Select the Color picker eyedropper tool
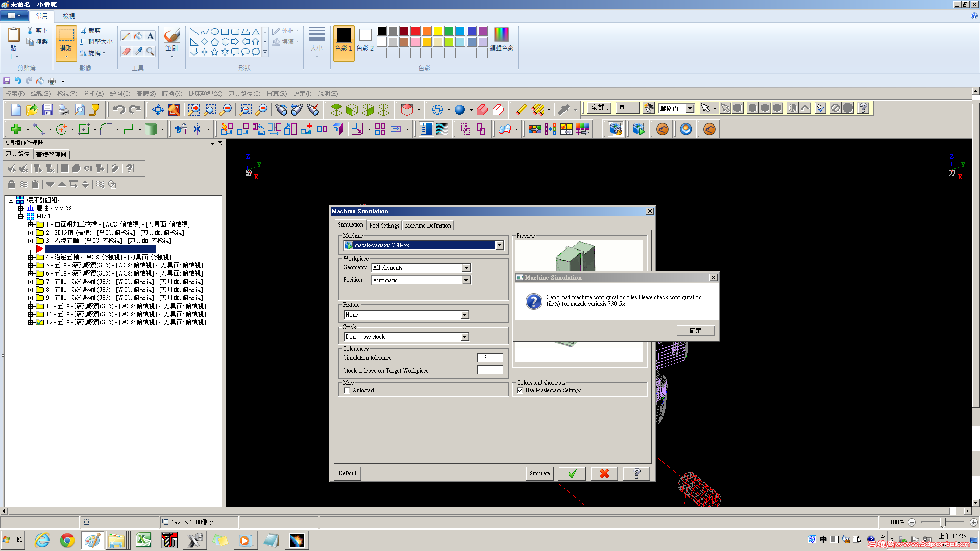 pyautogui.click(x=138, y=51)
